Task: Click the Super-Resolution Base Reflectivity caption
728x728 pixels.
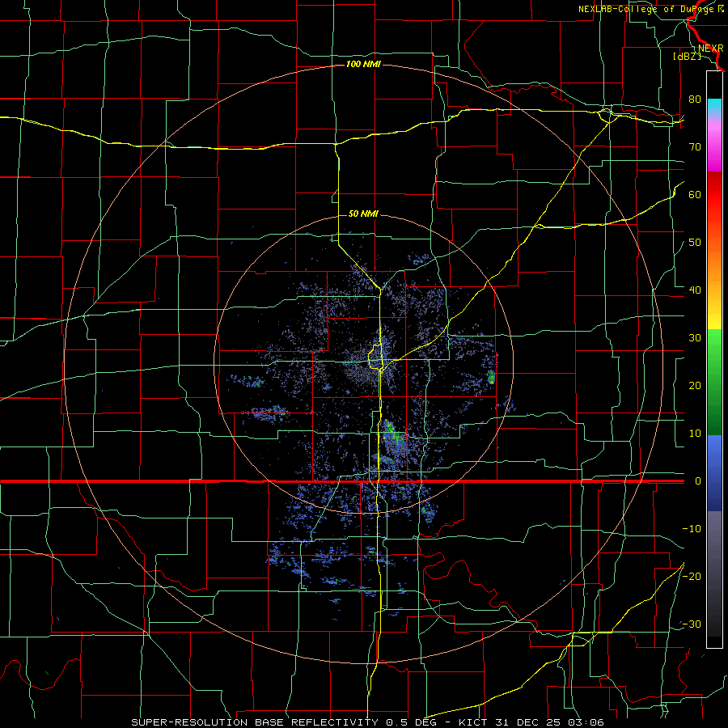Action: [367, 722]
